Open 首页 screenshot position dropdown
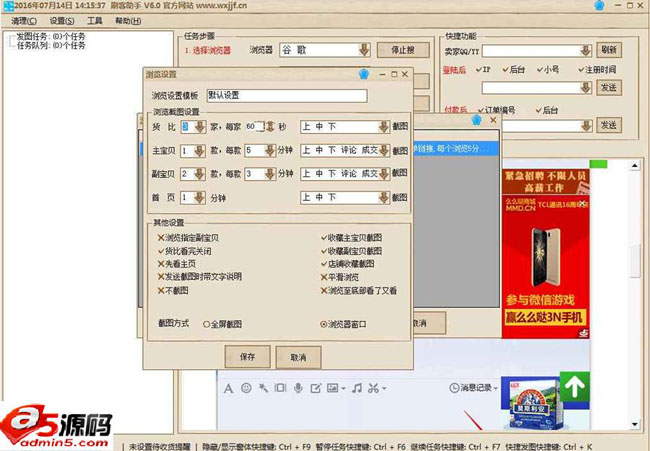 pyautogui.click(x=384, y=198)
